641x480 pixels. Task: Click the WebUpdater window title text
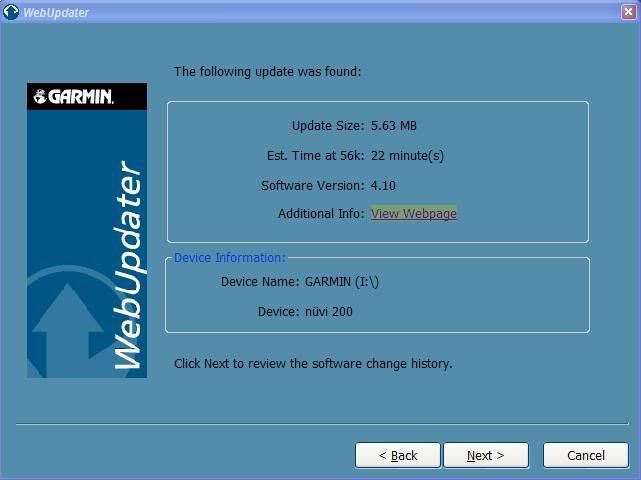(56, 12)
